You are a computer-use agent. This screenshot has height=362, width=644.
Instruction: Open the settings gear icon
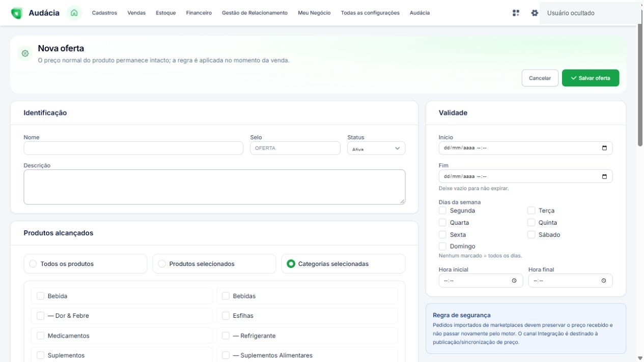point(535,13)
